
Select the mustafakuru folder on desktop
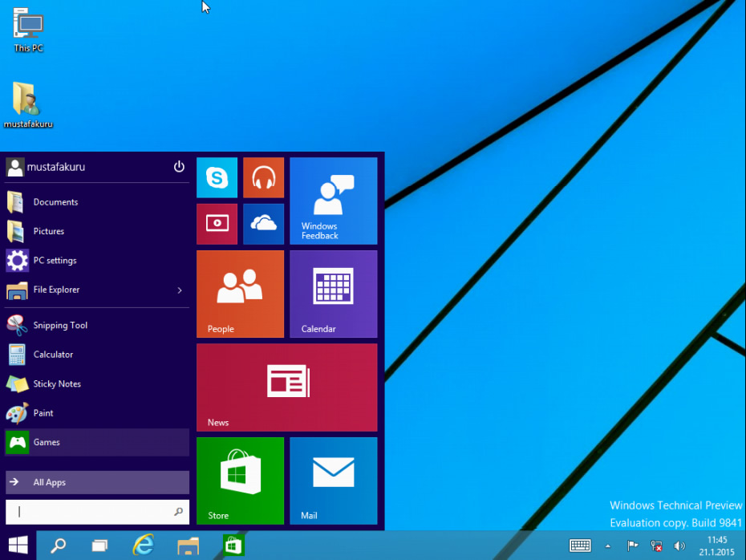point(28,105)
